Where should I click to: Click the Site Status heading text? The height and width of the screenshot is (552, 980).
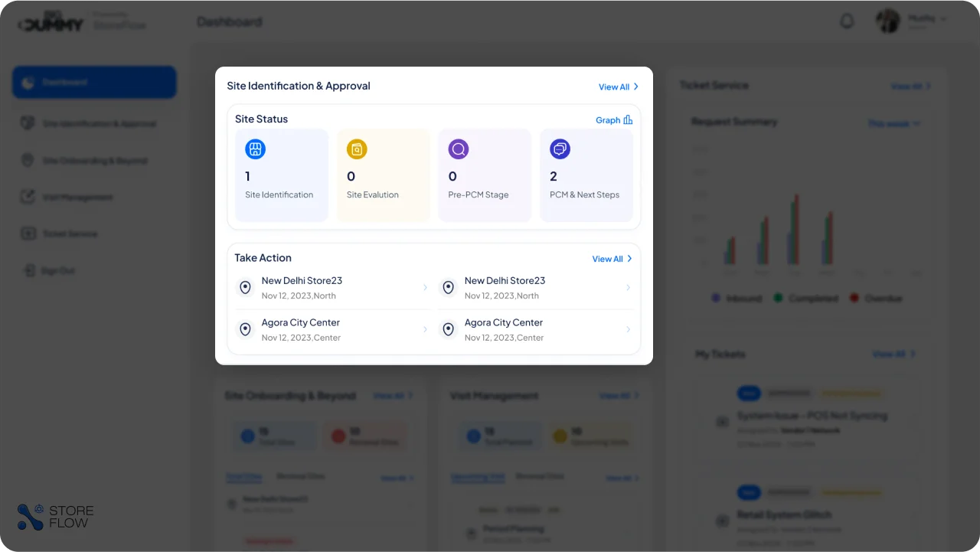click(261, 119)
